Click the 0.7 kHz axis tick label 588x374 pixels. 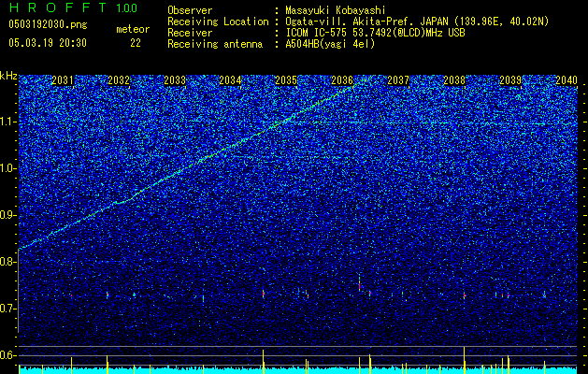(8, 309)
